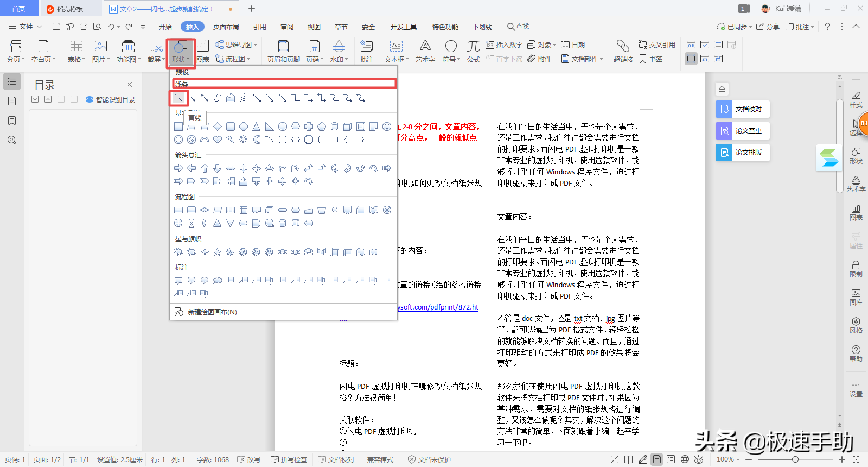Open 艺术字 word art in ribbon
This screenshot has height=467, width=868.
[425, 52]
